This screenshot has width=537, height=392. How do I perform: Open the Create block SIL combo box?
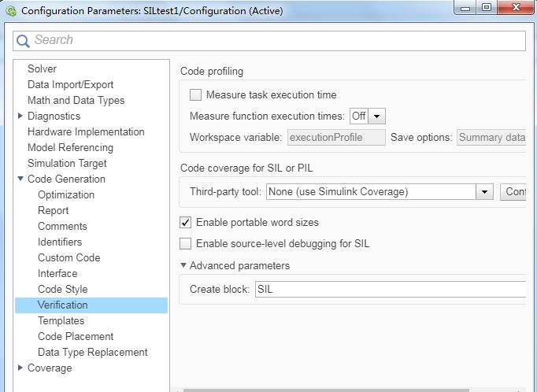391,290
